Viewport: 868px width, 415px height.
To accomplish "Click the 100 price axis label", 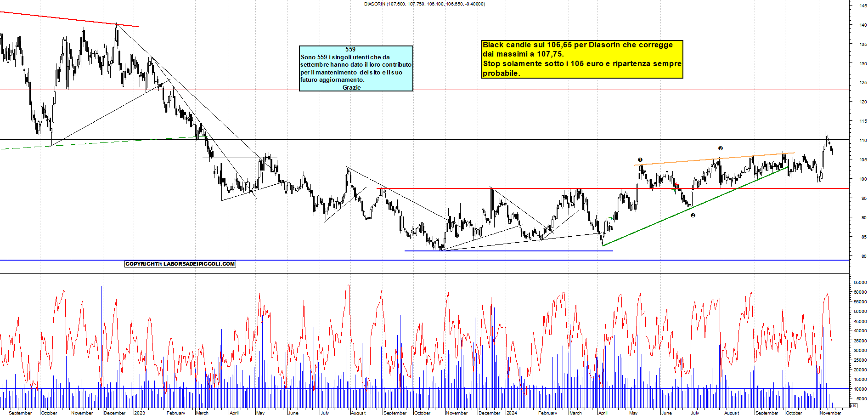I will [863, 179].
